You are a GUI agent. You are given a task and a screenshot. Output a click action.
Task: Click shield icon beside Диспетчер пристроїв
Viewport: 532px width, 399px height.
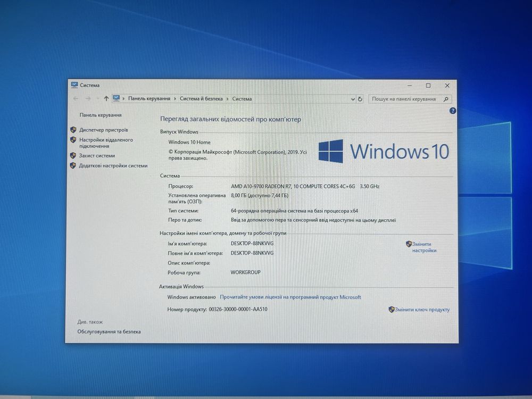(x=73, y=130)
